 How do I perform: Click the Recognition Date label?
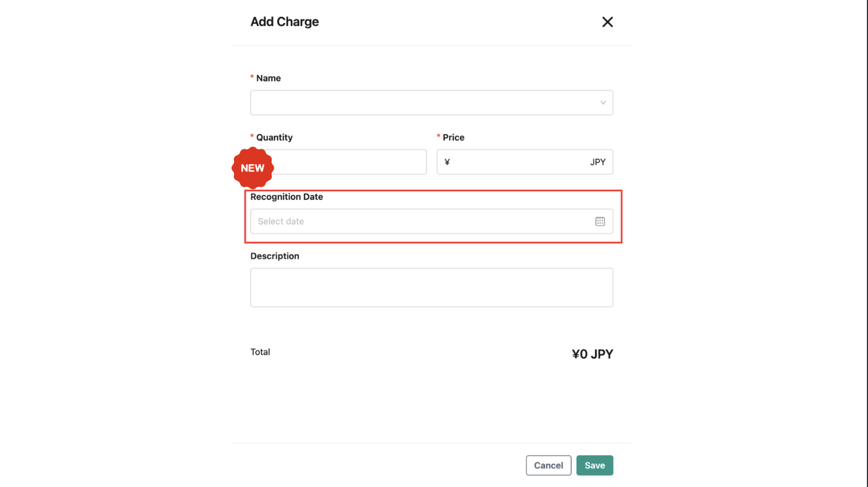[x=287, y=197]
